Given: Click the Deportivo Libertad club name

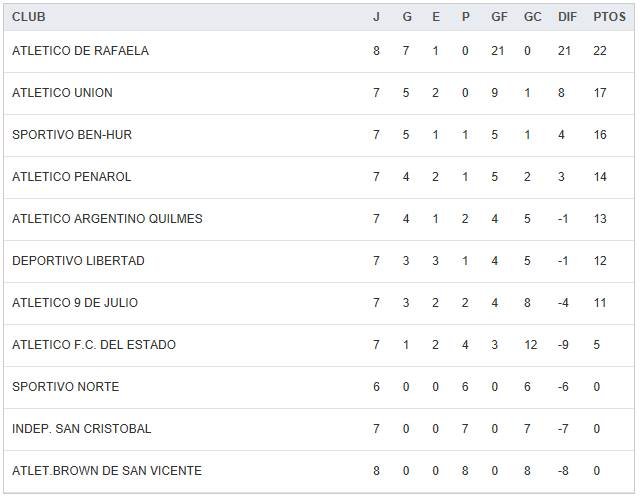Looking at the screenshot, I should [x=78, y=261].
